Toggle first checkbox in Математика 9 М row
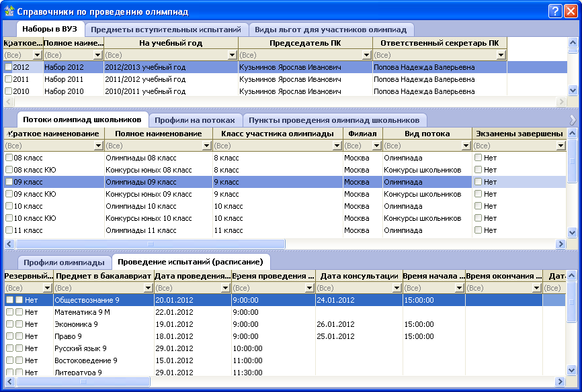582x392 pixels. pyautogui.click(x=9, y=312)
